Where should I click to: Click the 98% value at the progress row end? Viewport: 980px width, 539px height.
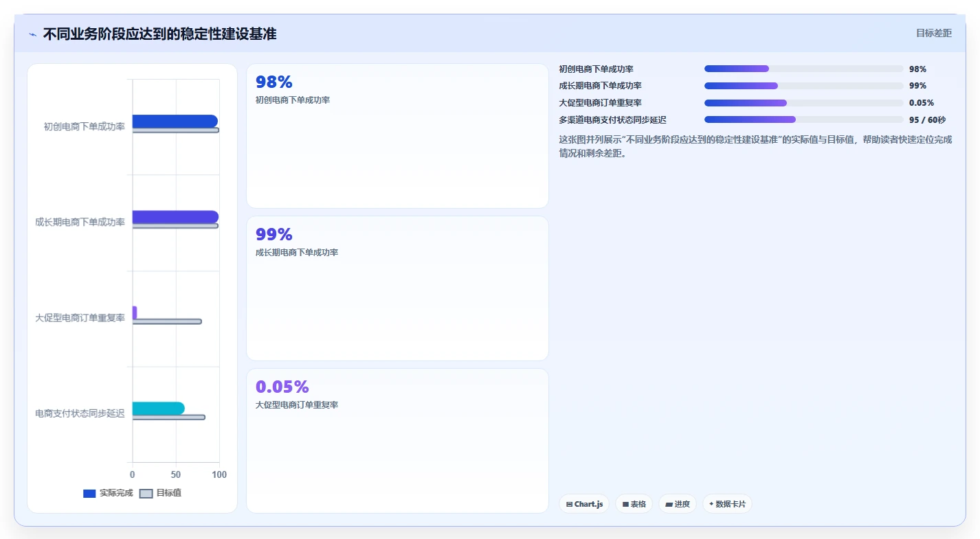[x=917, y=69]
